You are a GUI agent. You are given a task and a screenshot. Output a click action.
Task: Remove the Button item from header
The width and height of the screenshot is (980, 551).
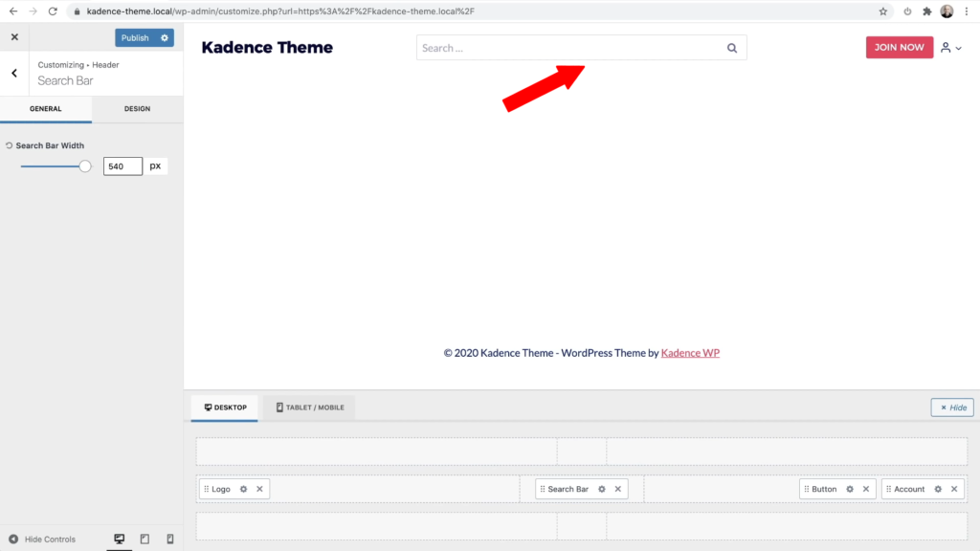click(x=866, y=489)
